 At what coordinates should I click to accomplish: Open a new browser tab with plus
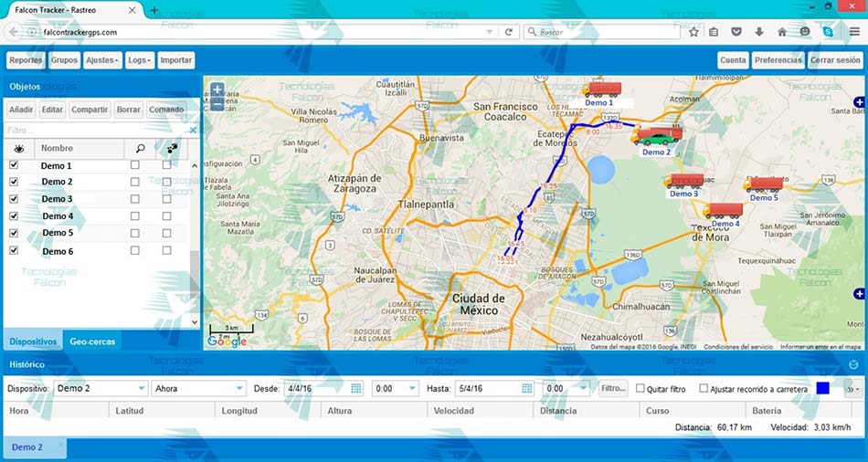[x=153, y=10]
